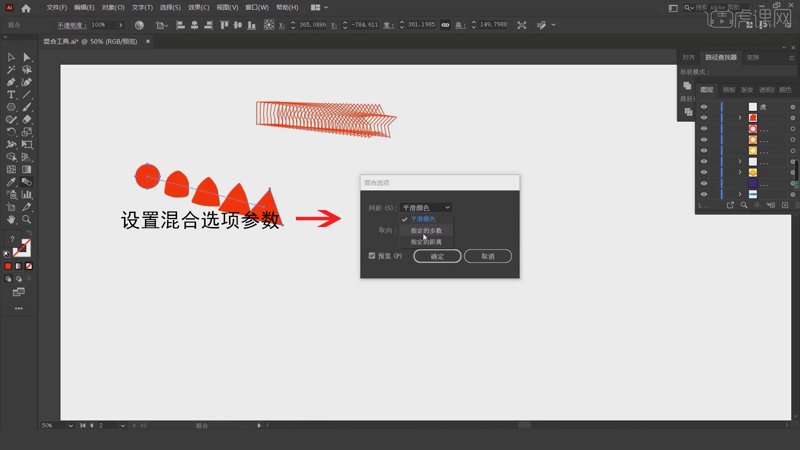Open the 窗口(W) menu
Screen dimensions: 800x450
tap(257, 8)
